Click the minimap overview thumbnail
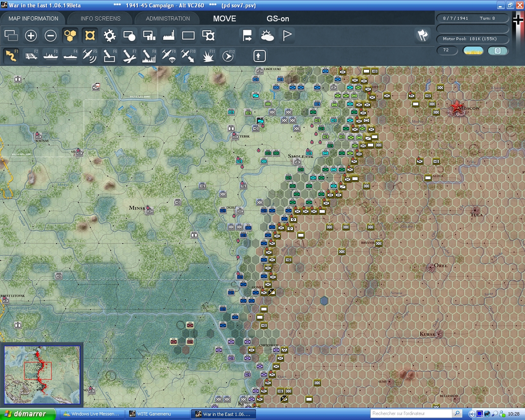 pos(42,375)
